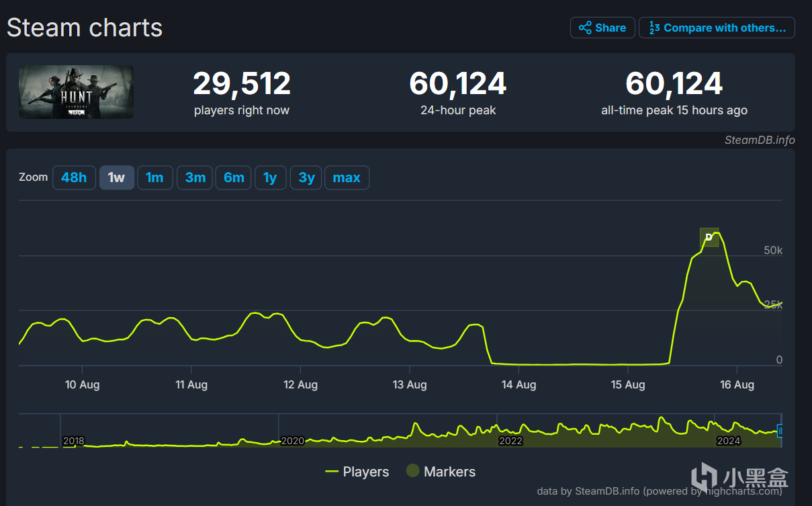Open Compare with others option
The width and height of the screenshot is (812, 506).
click(x=717, y=28)
